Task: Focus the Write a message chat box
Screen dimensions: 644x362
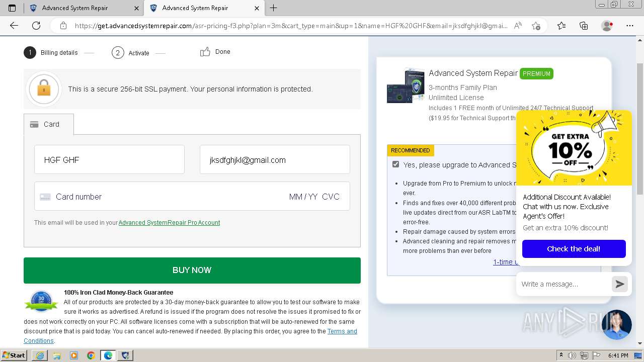Action: click(565, 284)
